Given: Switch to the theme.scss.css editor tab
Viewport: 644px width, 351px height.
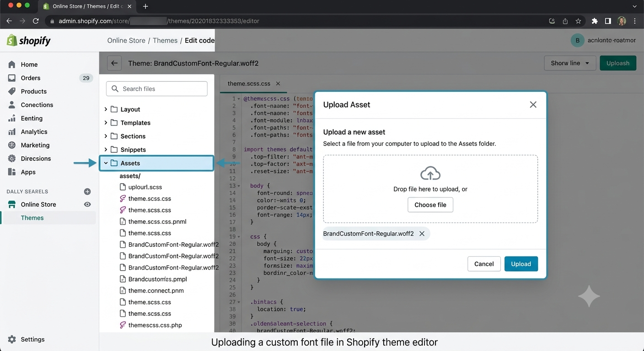Looking at the screenshot, I should click(x=249, y=84).
